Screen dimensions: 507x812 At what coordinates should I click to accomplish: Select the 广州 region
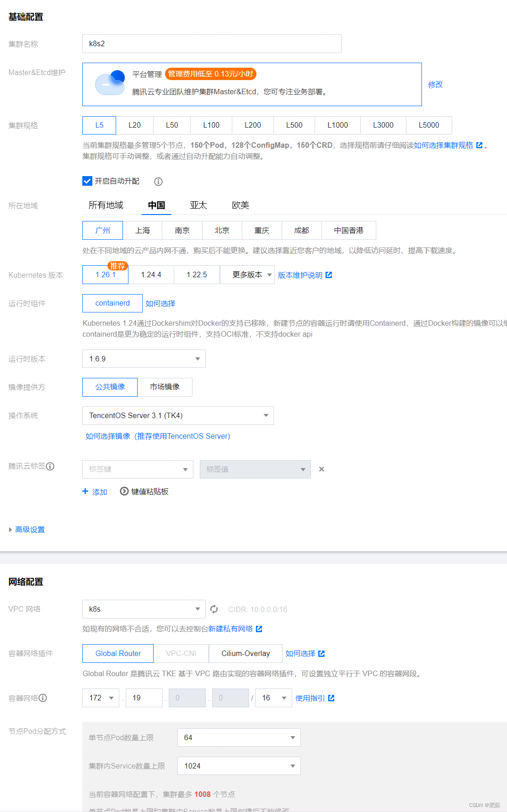[102, 231]
